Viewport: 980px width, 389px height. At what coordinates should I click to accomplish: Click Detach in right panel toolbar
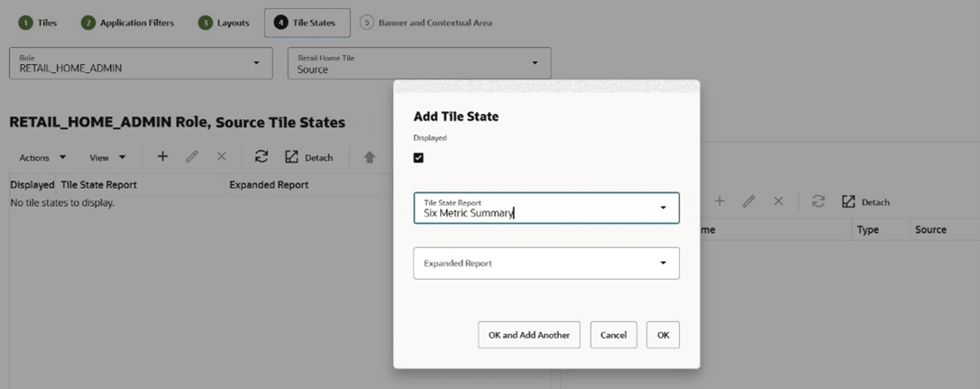866,202
